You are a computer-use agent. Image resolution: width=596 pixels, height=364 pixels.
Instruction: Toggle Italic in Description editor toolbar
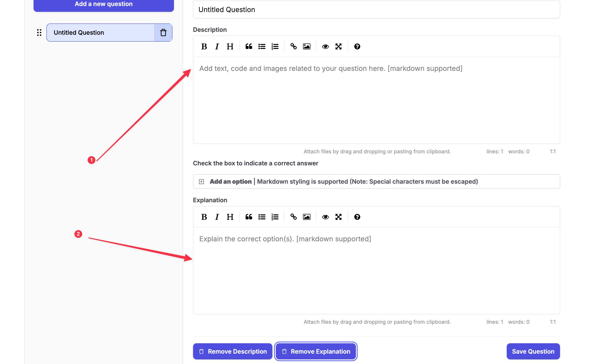217,47
